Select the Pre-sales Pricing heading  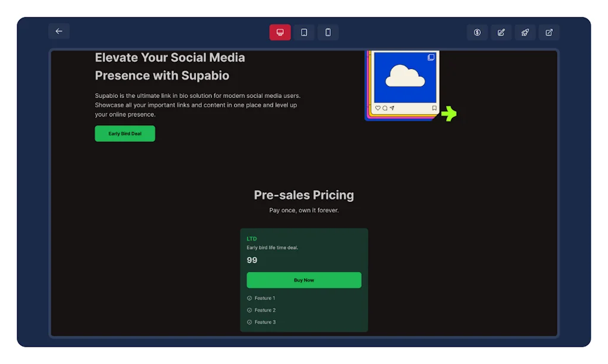click(x=303, y=195)
